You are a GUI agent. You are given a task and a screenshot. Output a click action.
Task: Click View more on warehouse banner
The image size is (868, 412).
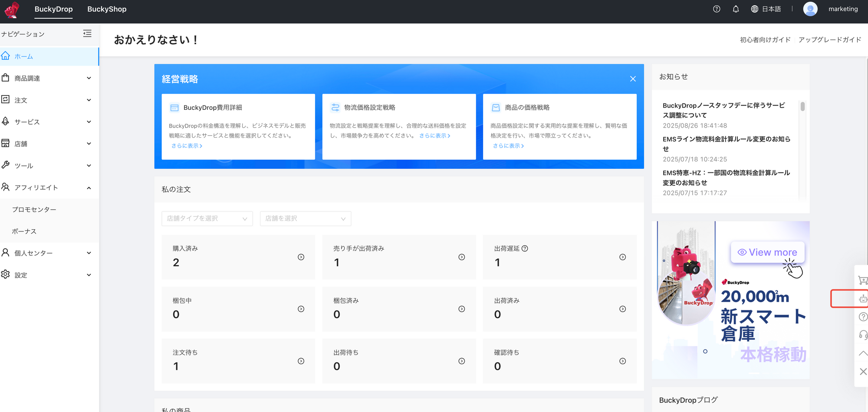767,252
